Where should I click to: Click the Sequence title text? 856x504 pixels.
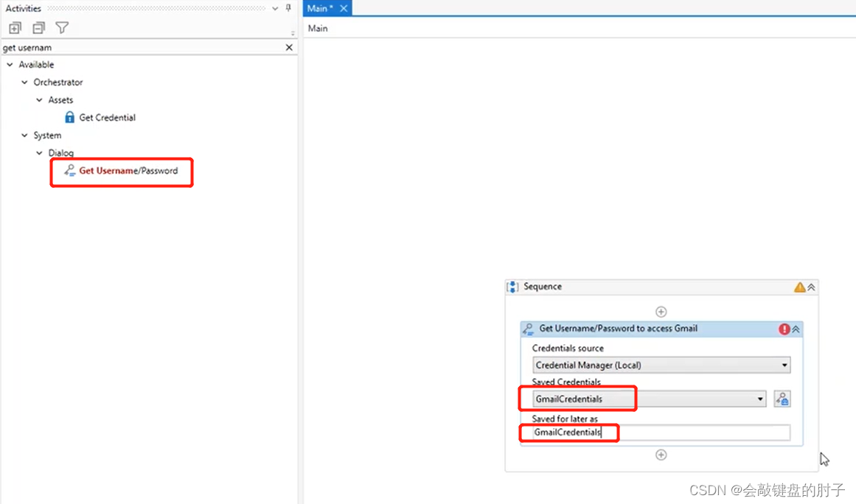pyautogui.click(x=543, y=287)
